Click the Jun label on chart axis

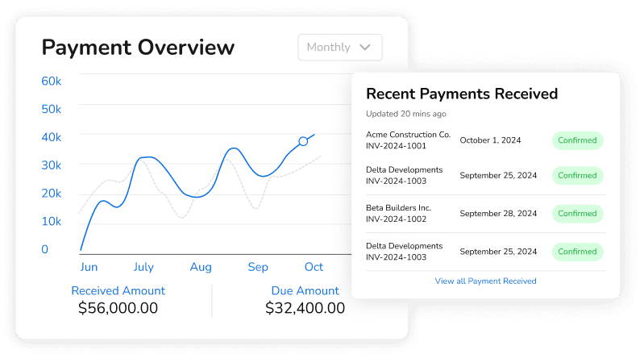(x=89, y=267)
